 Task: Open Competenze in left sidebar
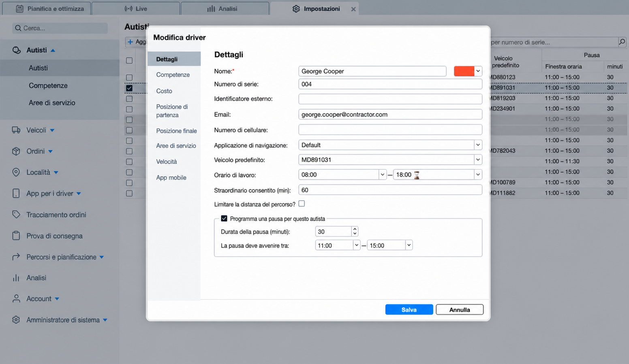[48, 85]
